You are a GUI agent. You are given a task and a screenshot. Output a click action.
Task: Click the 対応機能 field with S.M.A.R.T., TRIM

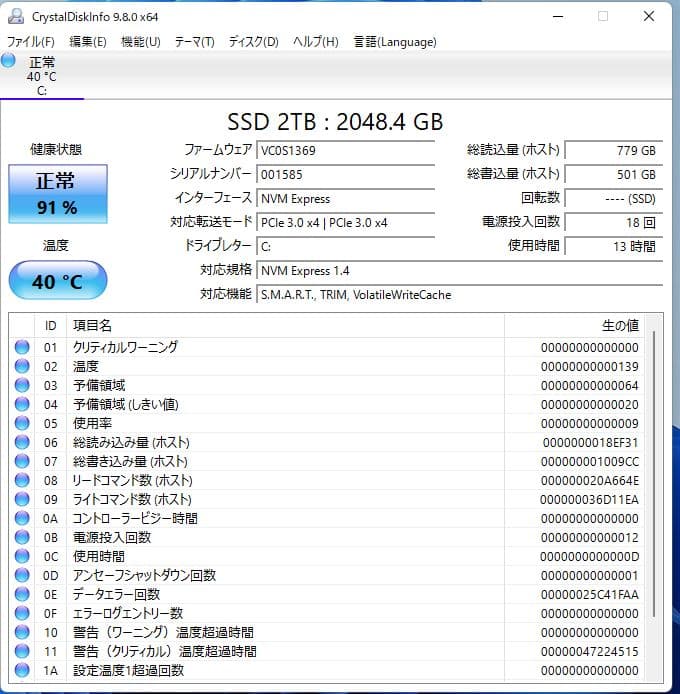[x=460, y=295]
